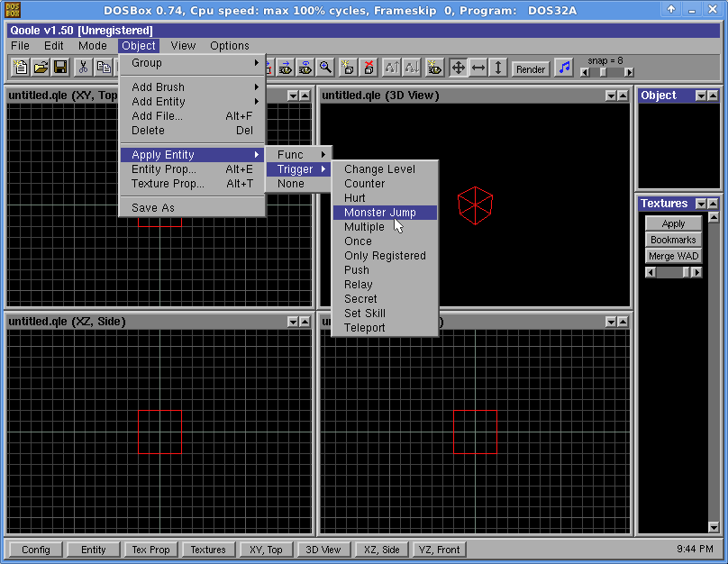
Task: Click the snap slider thumb
Action: tap(603, 72)
